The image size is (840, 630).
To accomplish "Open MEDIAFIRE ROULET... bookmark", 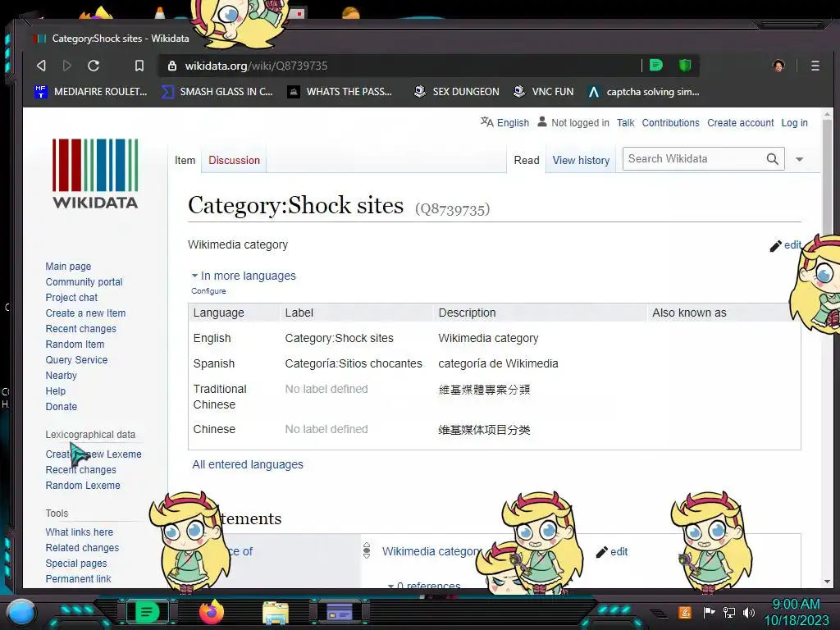I will click(91, 92).
